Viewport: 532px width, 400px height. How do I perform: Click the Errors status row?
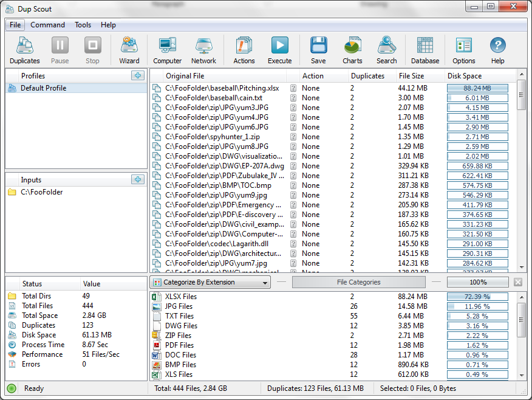77,364
